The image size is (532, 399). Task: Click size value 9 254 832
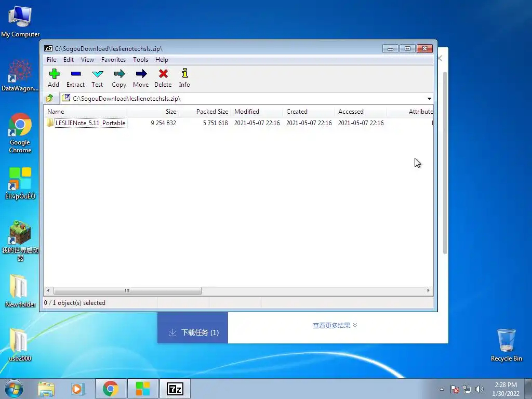(164, 123)
